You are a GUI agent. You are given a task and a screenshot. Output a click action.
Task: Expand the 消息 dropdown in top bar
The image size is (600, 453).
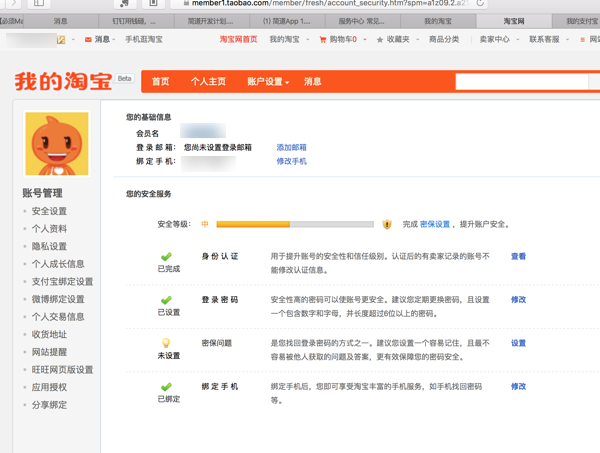114,39
